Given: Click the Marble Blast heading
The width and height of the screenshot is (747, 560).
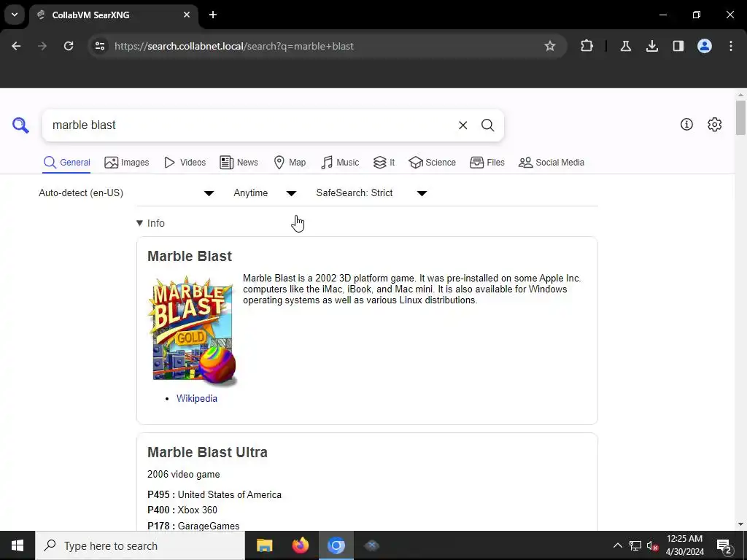Looking at the screenshot, I should tap(190, 256).
